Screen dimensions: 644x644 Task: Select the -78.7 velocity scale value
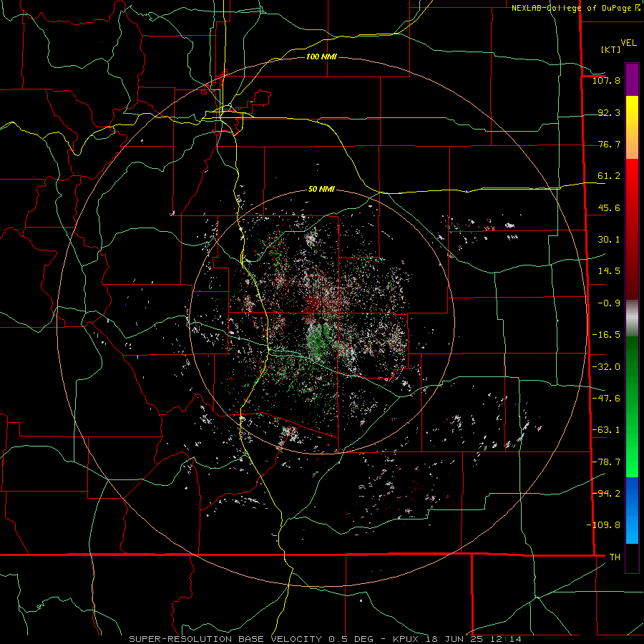click(606, 462)
